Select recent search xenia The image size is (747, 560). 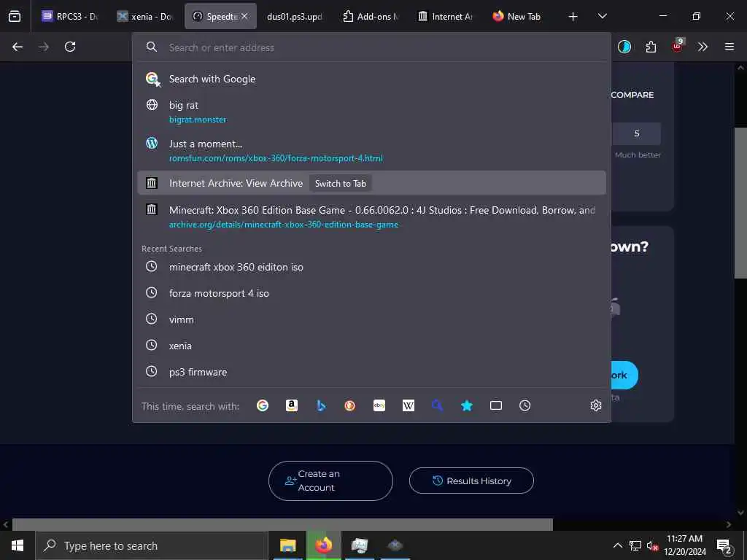(371, 346)
